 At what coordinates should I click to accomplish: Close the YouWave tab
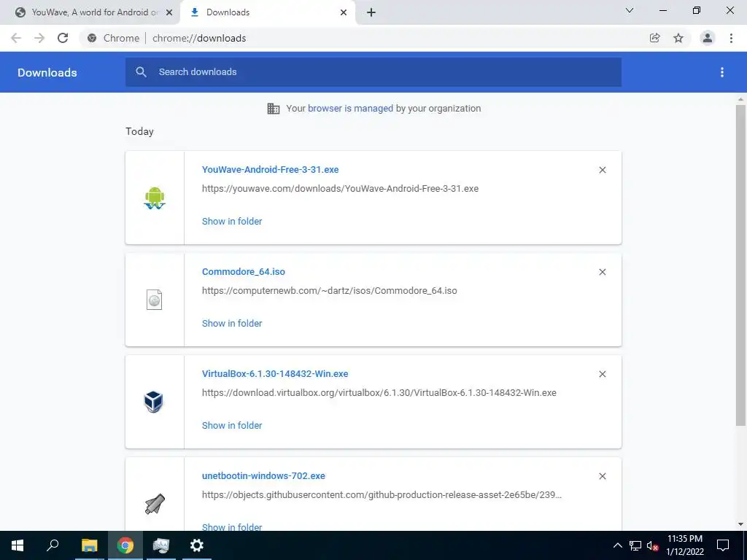tap(169, 12)
